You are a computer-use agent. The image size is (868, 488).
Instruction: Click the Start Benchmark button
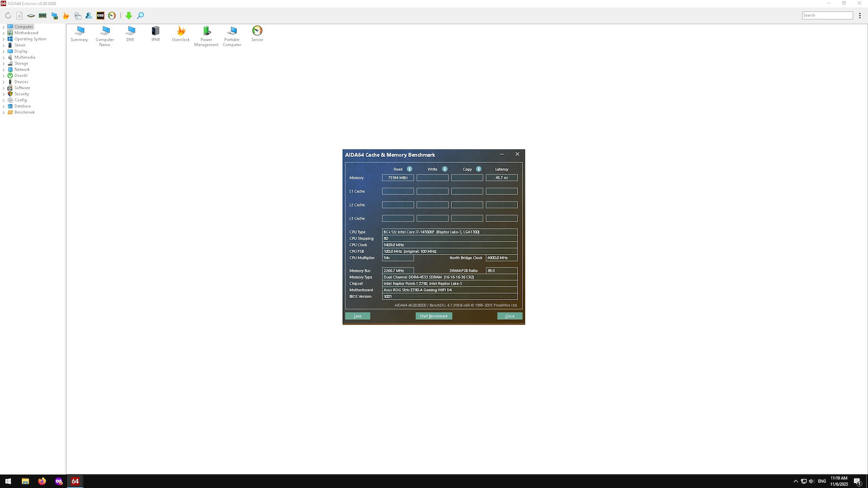(x=433, y=316)
